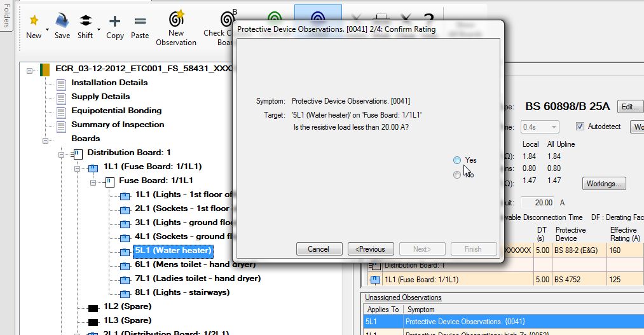Paste using the equals Paste icon

tap(140, 21)
